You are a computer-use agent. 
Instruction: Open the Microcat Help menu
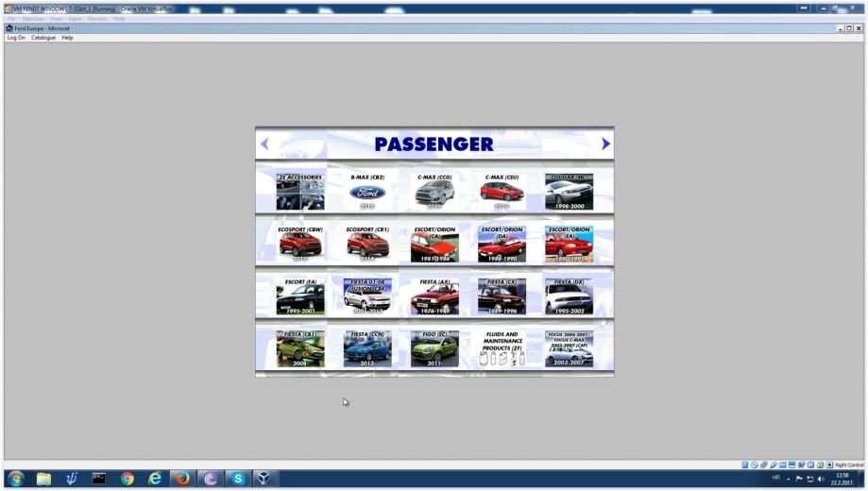(67, 38)
